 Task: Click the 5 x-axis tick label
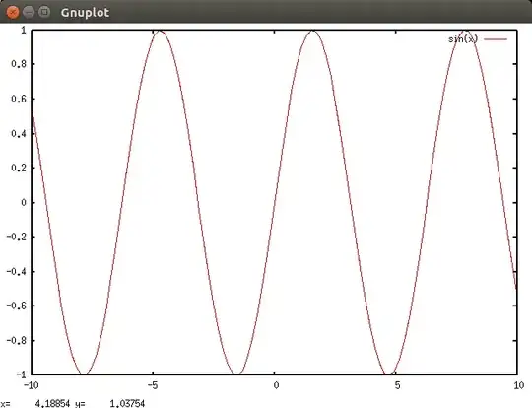click(x=397, y=385)
